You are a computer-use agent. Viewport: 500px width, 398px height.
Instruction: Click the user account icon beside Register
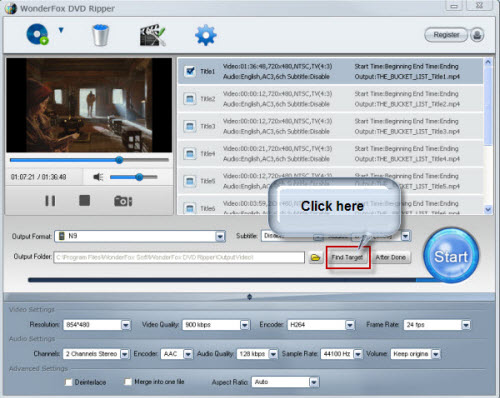477,35
